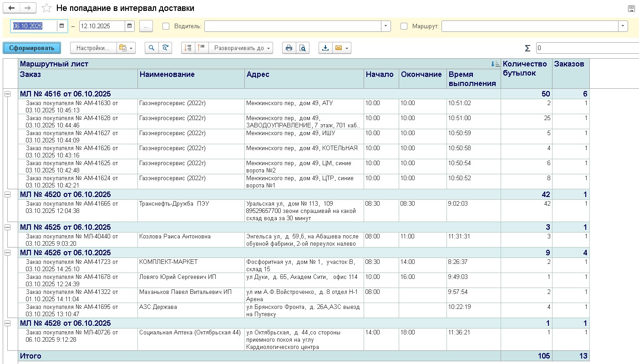Viewport: 639px width, 364px height.
Task: Enable the Маршрут filter checkbox
Action: click(x=404, y=26)
